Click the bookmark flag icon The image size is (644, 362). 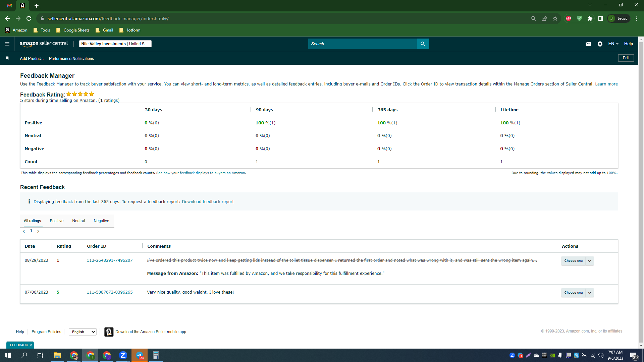click(7, 58)
